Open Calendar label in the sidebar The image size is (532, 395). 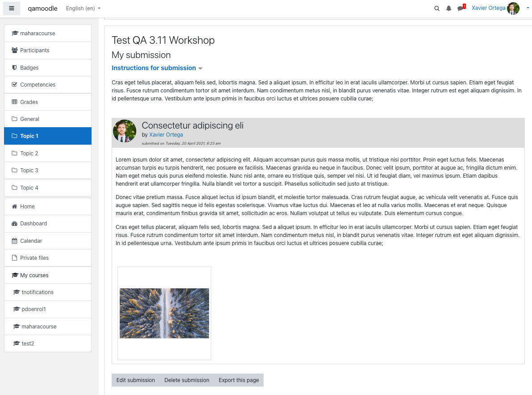31,241
